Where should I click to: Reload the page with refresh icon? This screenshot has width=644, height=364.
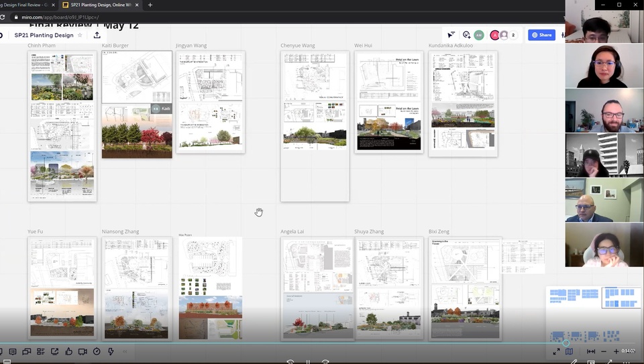pyautogui.click(x=2, y=17)
